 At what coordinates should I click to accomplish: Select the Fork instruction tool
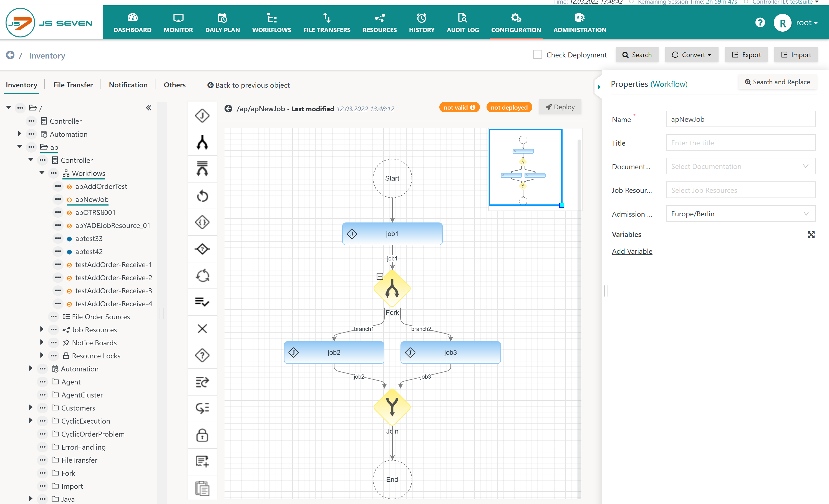(x=202, y=142)
